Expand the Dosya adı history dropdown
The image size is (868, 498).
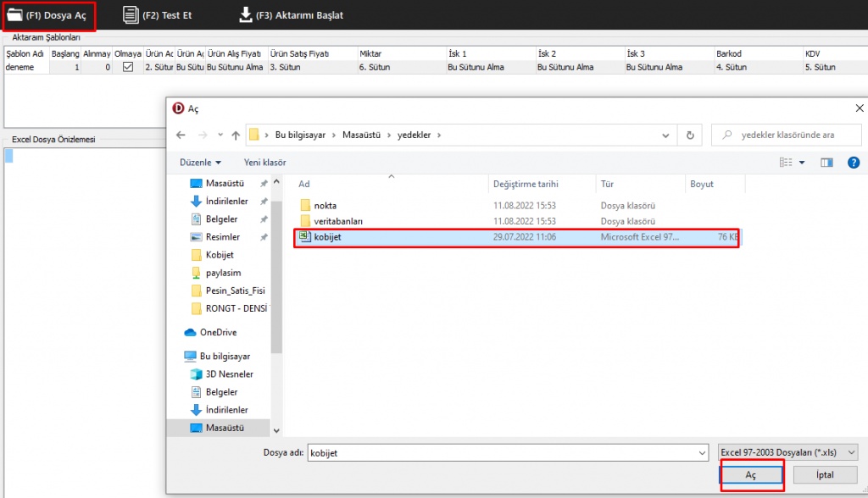702,452
